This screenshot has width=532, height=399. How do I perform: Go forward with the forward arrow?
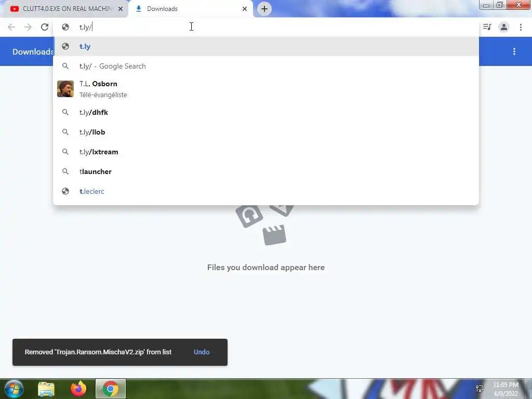28,27
